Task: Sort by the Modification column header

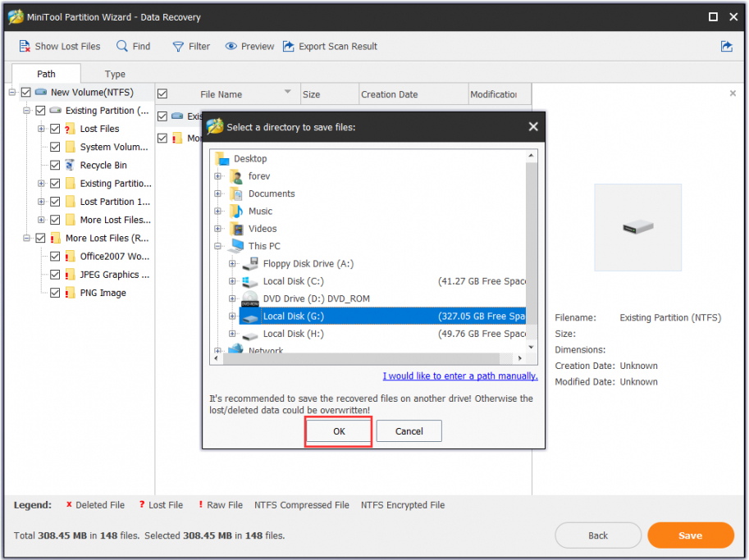Action: tap(500, 94)
